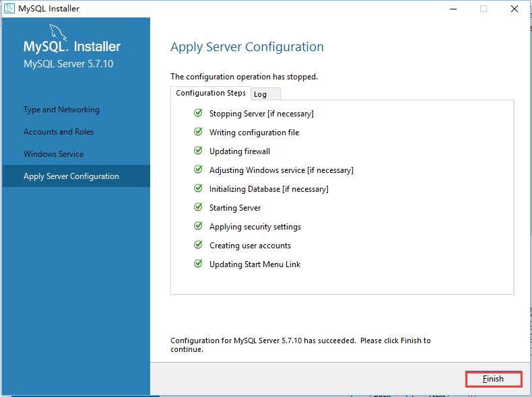Click check icon for Updating Start Menu Link
Image resolution: width=532 pixels, height=397 pixels.
(198, 263)
